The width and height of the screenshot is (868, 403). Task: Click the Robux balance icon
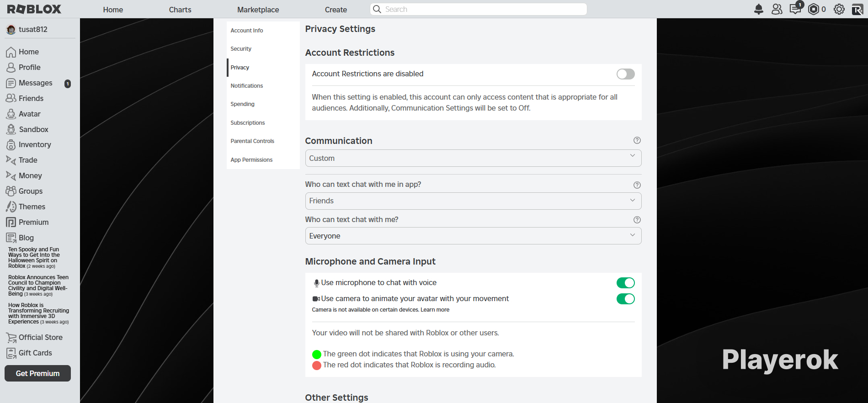tap(814, 9)
